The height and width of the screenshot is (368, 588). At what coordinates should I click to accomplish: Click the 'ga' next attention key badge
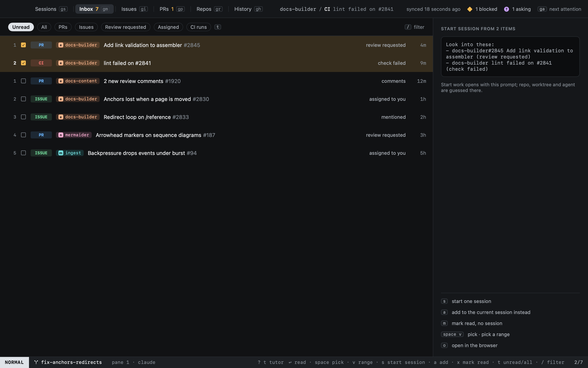coord(542,9)
